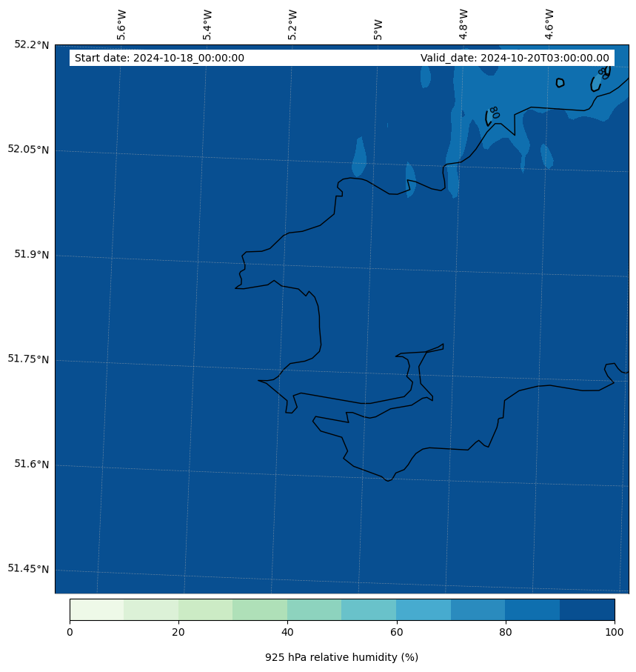Click colorbar tick label 20
The height and width of the screenshot is (672, 636).
click(x=178, y=632)
